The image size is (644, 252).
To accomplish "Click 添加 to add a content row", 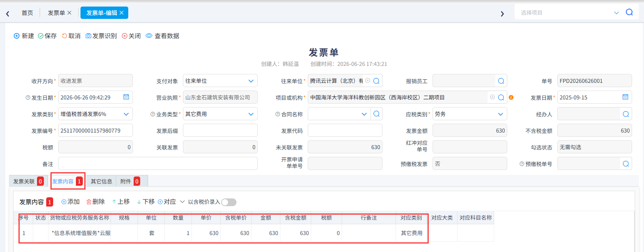I will 70,202.
